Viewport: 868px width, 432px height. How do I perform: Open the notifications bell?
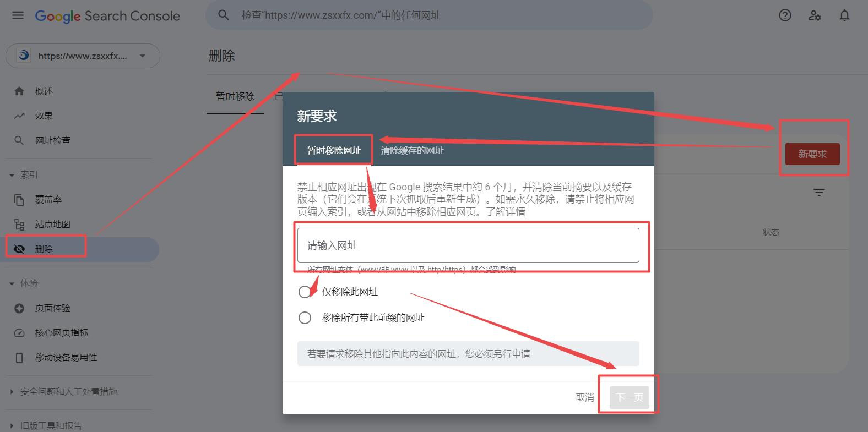[844, 15]
